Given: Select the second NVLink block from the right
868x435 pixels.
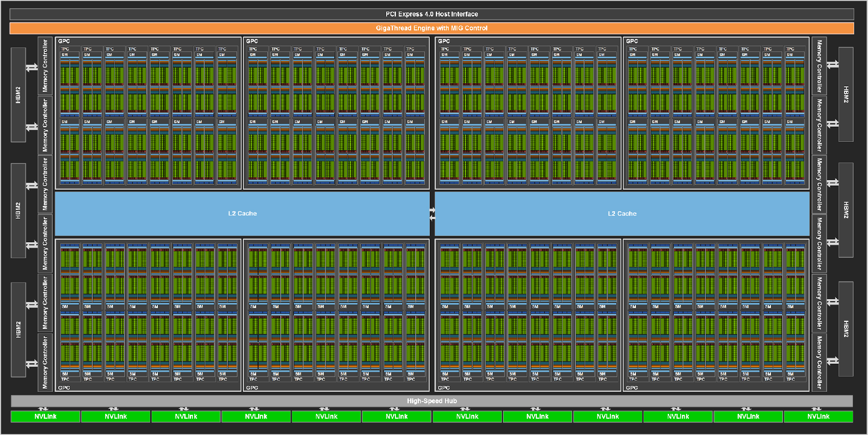Looking at the screenshot, I should click(x=748, y=417).
